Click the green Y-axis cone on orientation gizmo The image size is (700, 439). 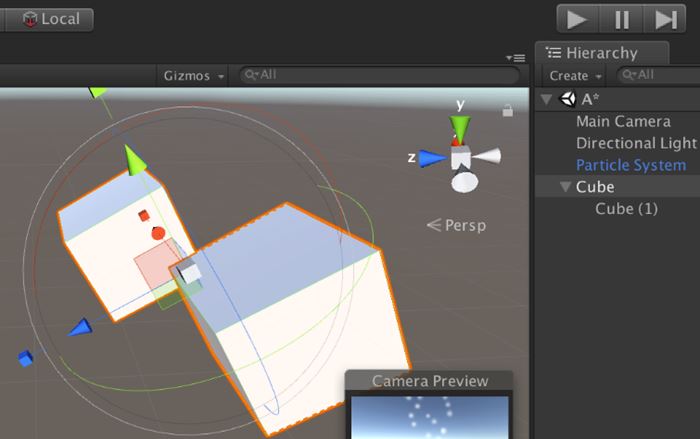point(459,129)
